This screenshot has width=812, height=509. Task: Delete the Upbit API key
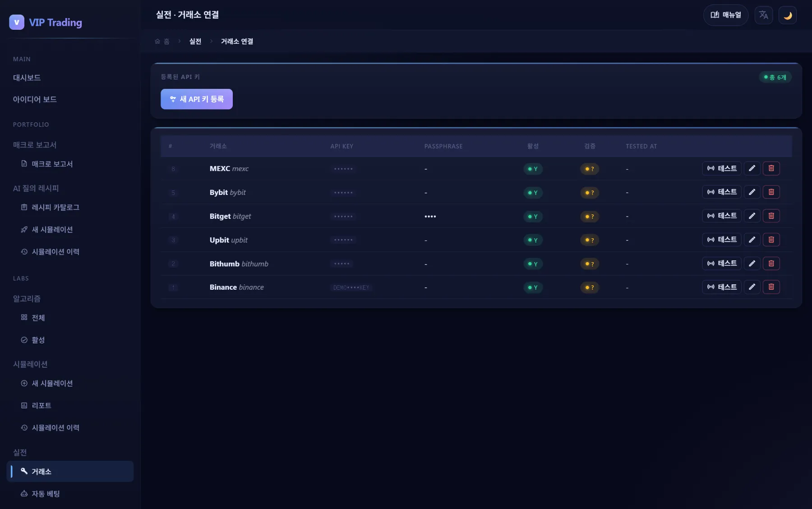coord(771,240)
